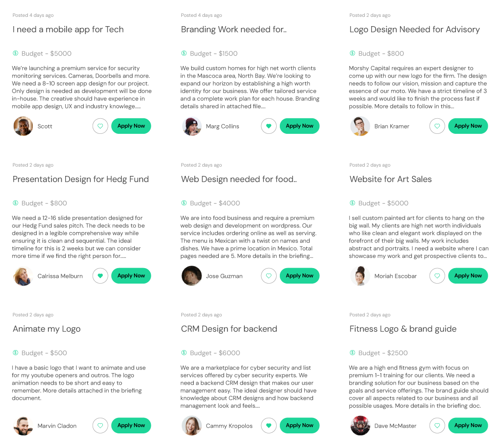Remove favorite from CRM Design job
Viewport: 498px width, 448px height.
(x=269, y=426)
